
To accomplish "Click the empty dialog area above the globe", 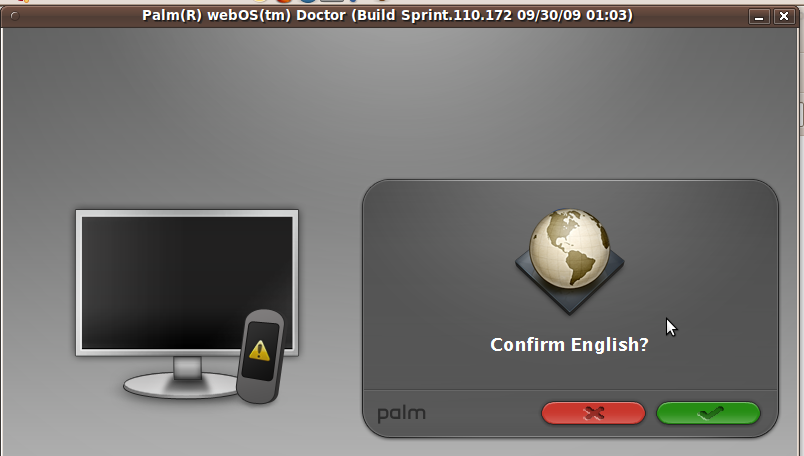I will [569, 194].
